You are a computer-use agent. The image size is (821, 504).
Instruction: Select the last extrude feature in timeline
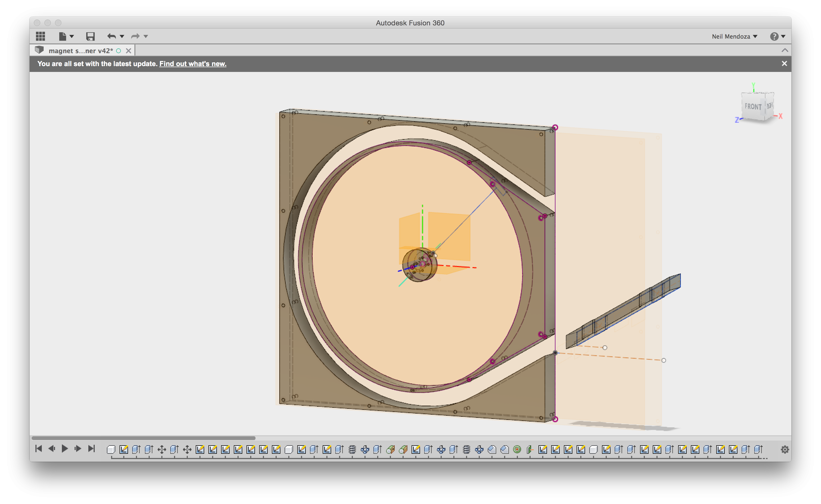coord(758,450)
